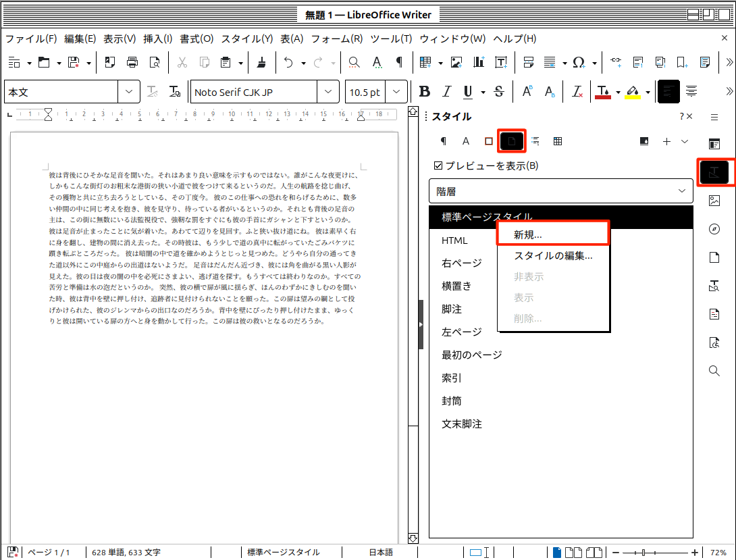Open the font size dropdown
The width and height of the screenshot is (736, 560).
point(396,92)
